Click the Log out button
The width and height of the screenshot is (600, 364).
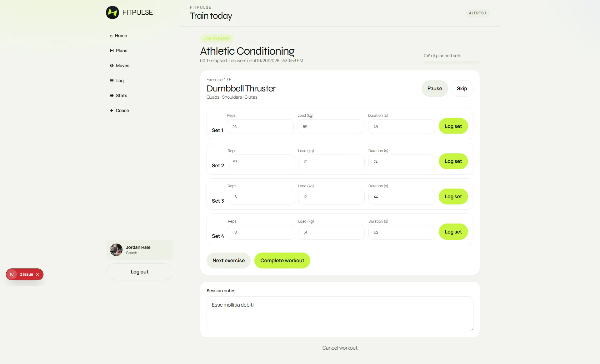[140, 272]
